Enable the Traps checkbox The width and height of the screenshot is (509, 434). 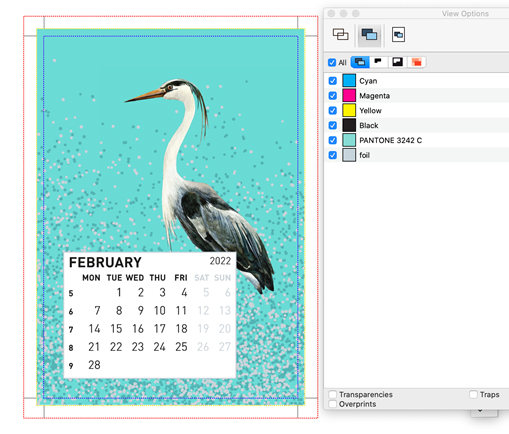(473, 394)
